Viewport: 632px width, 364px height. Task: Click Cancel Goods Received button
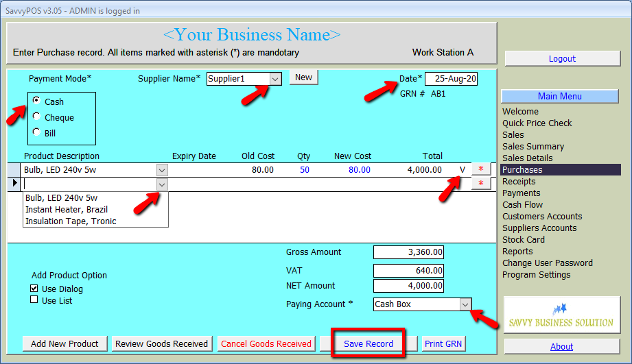coord(266,343)
